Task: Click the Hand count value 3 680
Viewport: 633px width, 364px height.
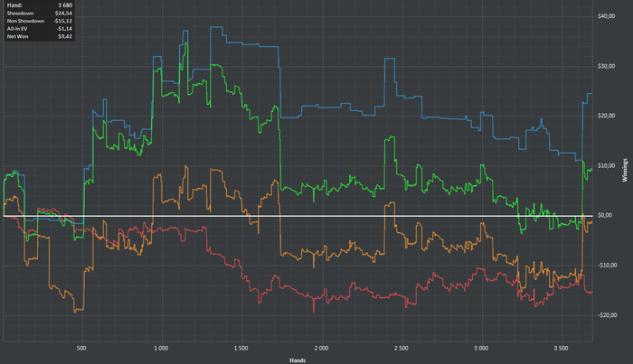Action: tap(65, 5)
